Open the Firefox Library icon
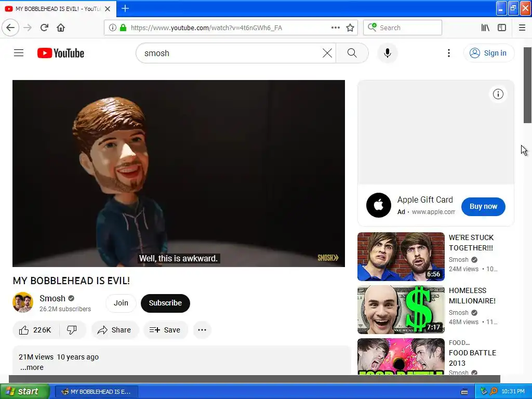The width and height of the screenshot is (532, 399). pyautogui.click(x=485, y=28)
